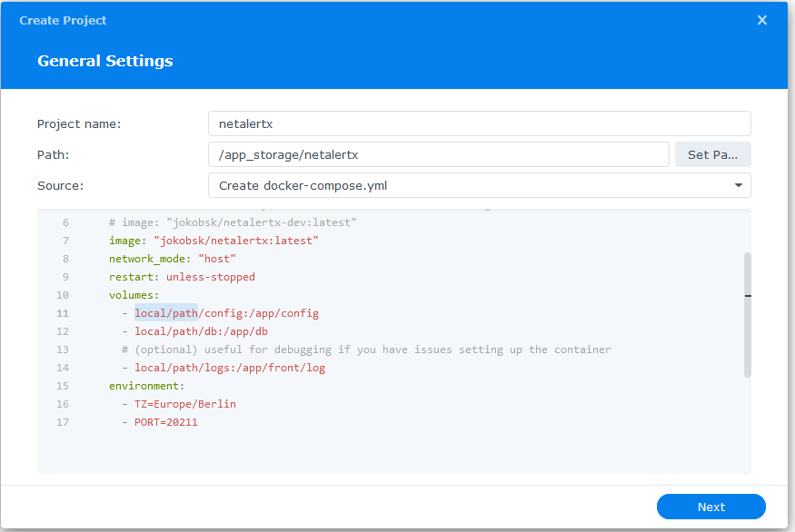This screenshot has height=532, width=795.
Task: Click the restart: unless-stopped line
Action: click(x=182, y=277)
